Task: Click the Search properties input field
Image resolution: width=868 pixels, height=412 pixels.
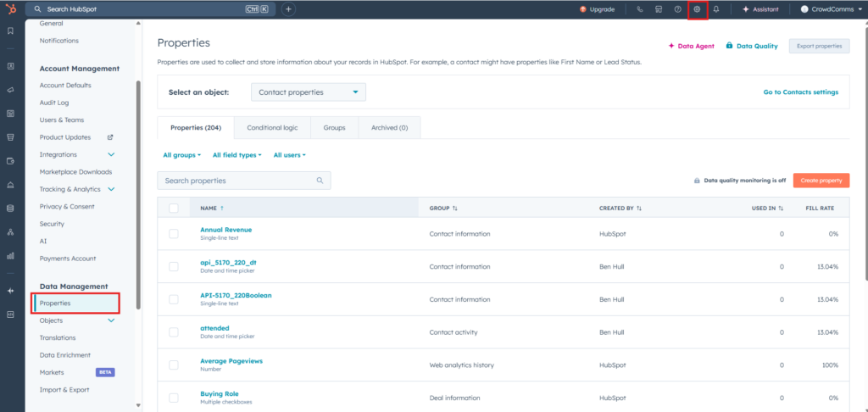Action: pyautogui.click(x=236, y=181)
